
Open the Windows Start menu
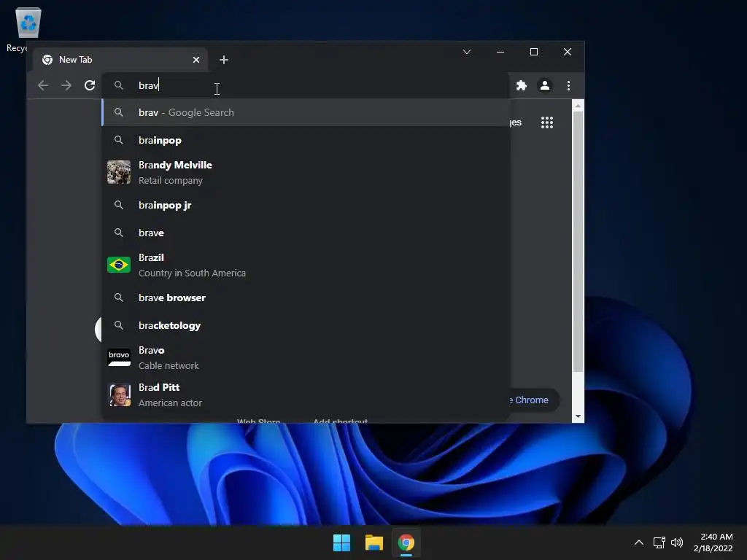(x=341, y=542)
